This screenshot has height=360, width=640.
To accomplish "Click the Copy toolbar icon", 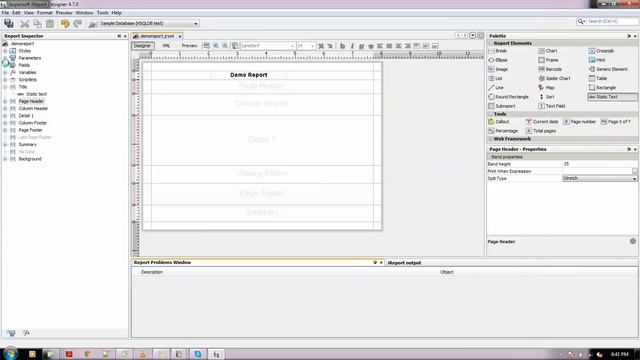I will (37, 24).
